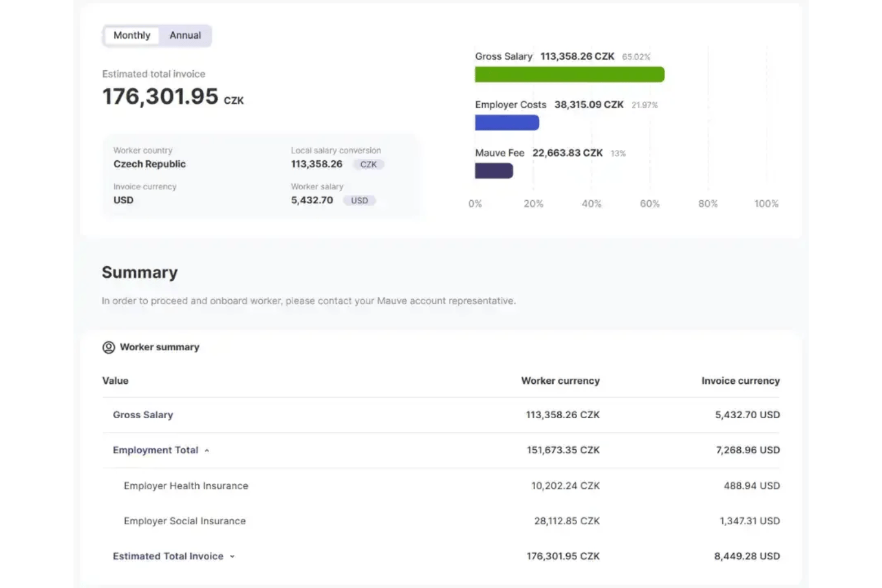Click the 113,358.26 local salary conversion value
Viewport: 882px width, 588px height.
pyautogui.click(x=316, y=164)
